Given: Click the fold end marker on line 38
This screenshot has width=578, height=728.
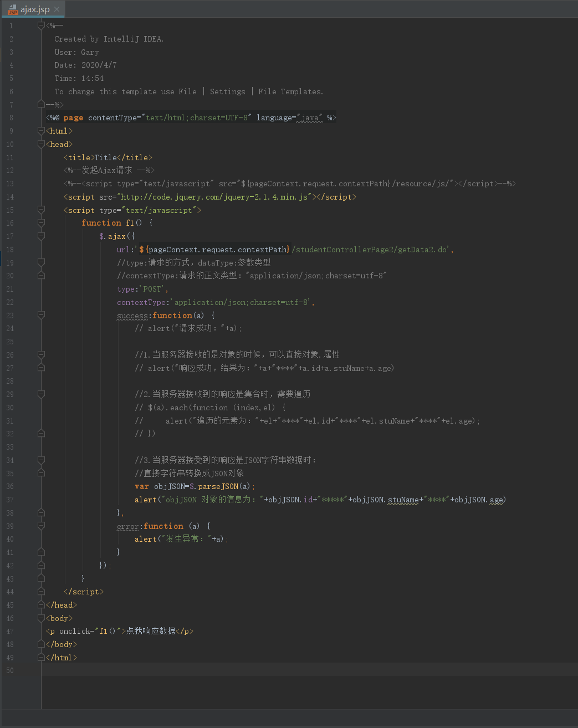Looking at the screenshot, I should (x=41, y=512).
